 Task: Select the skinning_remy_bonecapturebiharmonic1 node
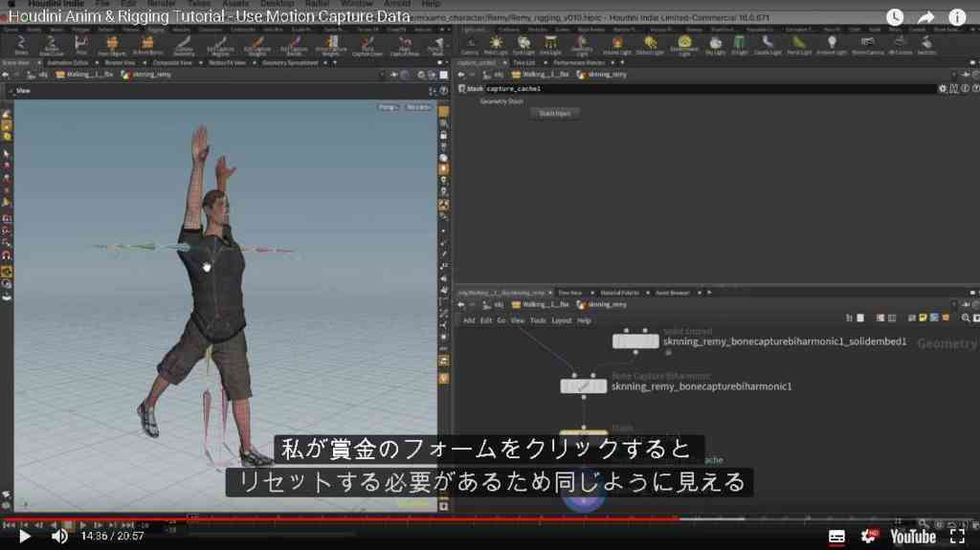coord(583,386)
